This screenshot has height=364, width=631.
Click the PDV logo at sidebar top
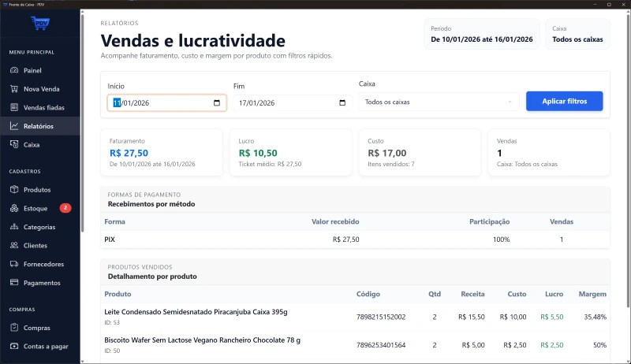(39, 24)
